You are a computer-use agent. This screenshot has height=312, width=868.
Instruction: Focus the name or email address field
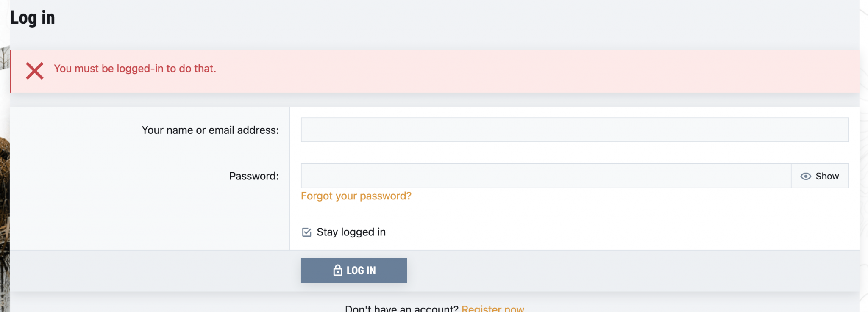pos(575,130)
